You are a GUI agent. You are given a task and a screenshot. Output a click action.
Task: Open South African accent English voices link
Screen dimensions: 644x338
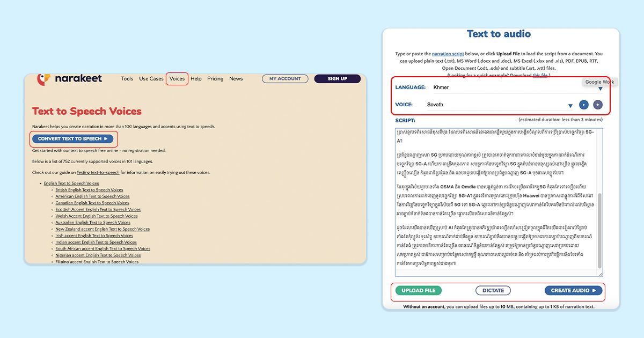[103, 249]
